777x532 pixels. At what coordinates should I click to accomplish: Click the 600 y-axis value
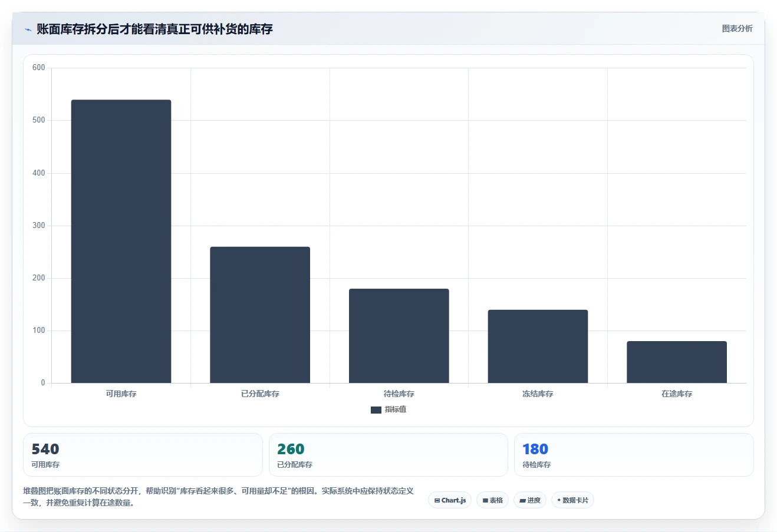click(39, 68)
